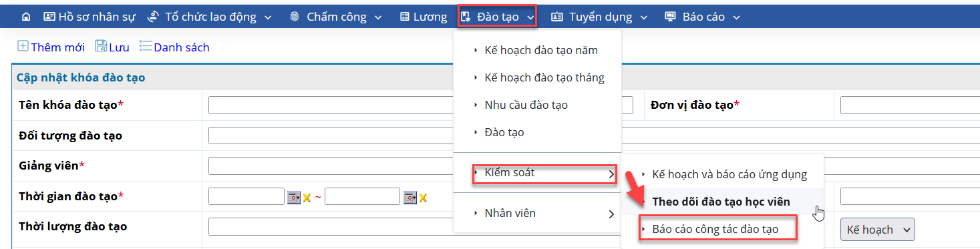The image size is (980, 249).
Task: Open the Danh sách list icon
Action: click(146, 46)
